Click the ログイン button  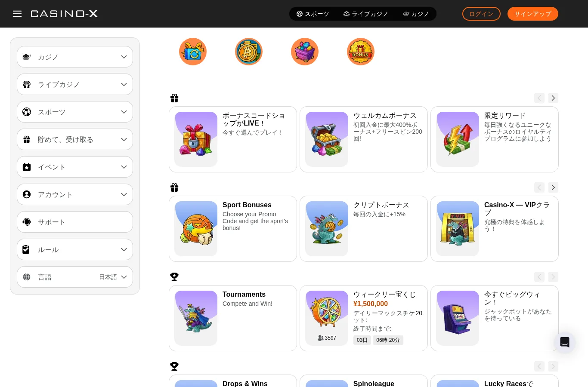481,14
